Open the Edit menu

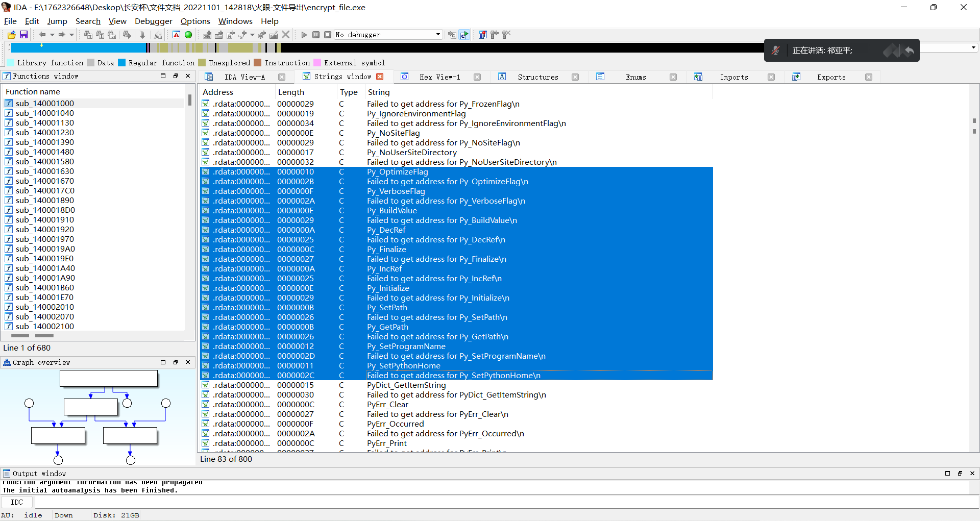(32, 21)
